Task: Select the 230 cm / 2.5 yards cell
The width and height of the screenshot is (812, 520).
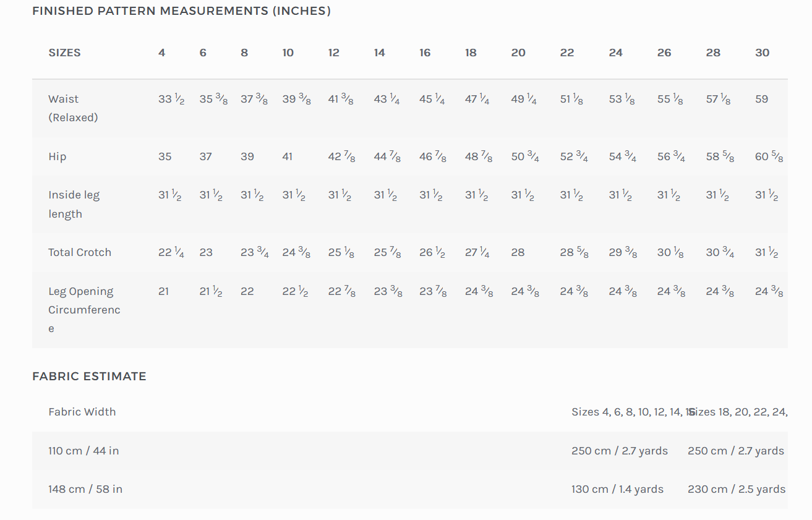Action: click(736, 489)
